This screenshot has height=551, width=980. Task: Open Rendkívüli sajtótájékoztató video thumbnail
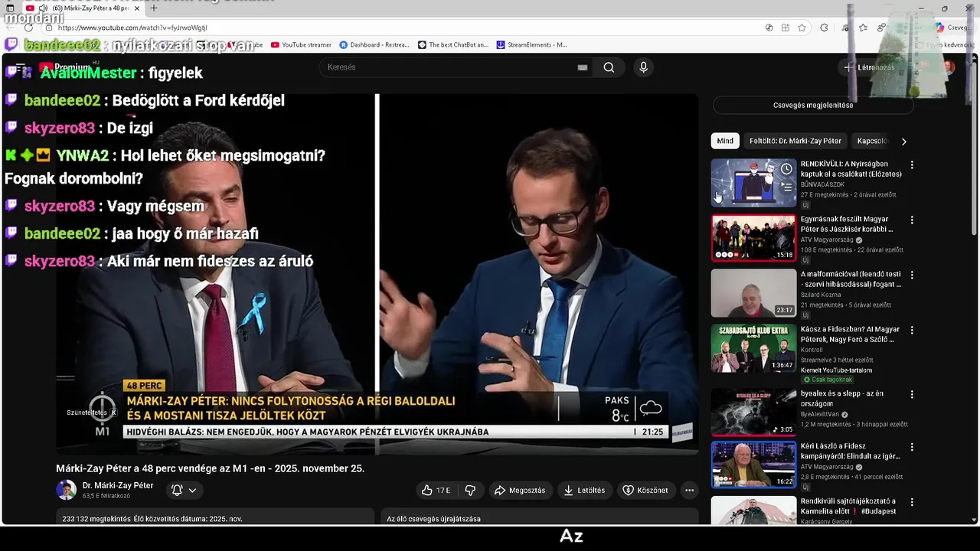point(753,510)
